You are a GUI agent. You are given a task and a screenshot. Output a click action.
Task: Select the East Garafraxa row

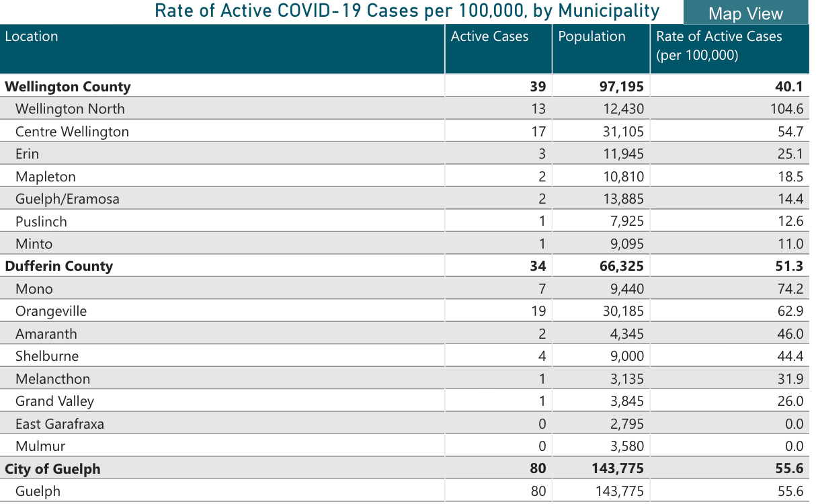tap(60, 424)
